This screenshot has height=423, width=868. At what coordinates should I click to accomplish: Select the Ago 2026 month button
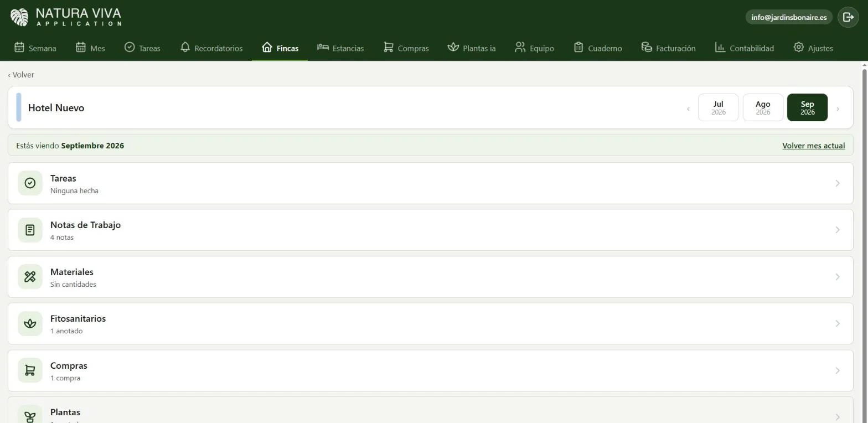(x=763, y=107)
